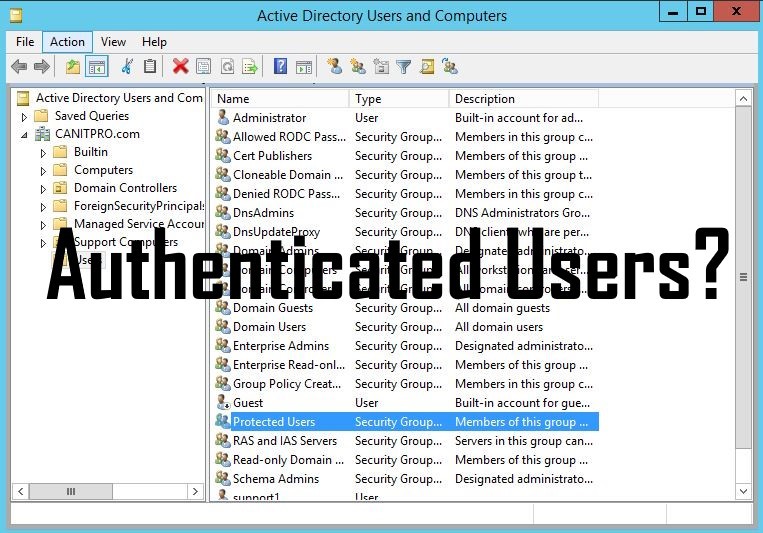Expand the Saved Queries tree node

click(25, 116)
